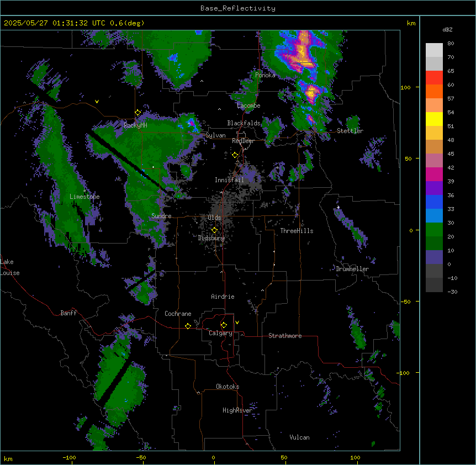Click the ThreeHills city label
Viewport: 476px width, 465px height.
click(x=297, y=231)
